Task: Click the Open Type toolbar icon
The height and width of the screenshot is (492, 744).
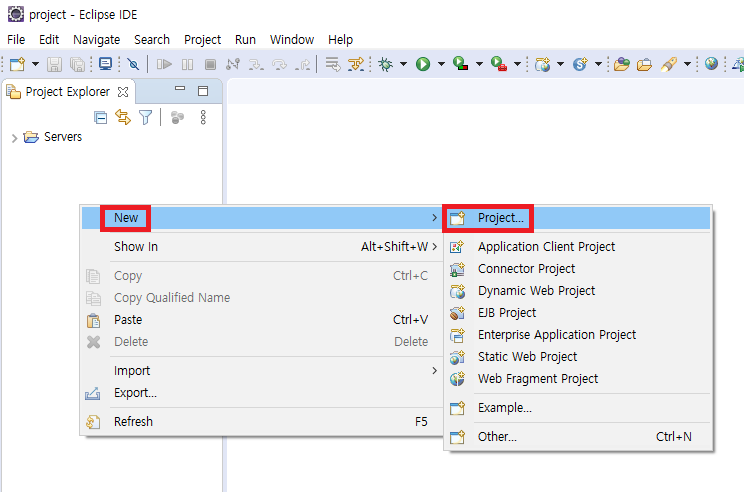Action: click(x=621, y=64)
